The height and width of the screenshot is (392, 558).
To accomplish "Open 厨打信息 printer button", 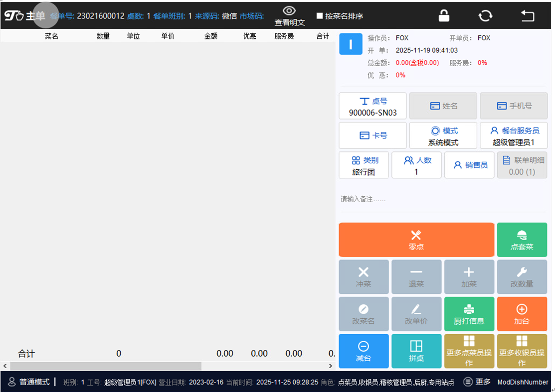I will coord(469,314).
